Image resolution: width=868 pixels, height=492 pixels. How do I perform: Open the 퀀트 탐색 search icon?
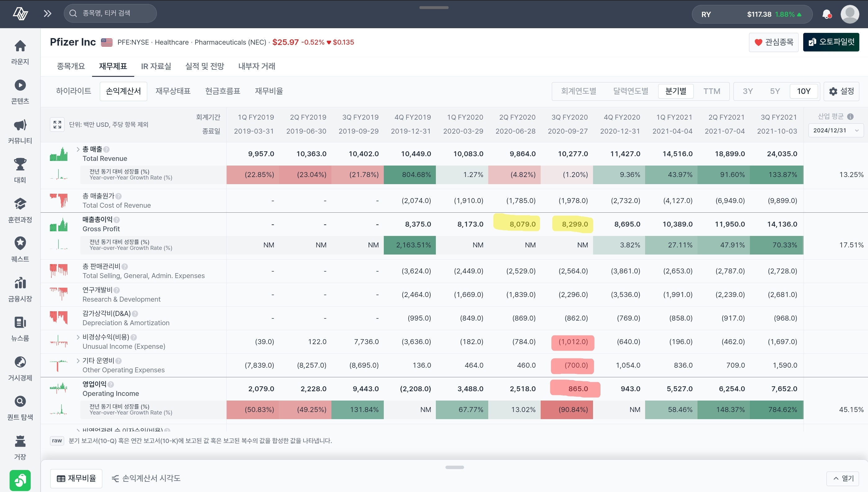tap(20, 401)
